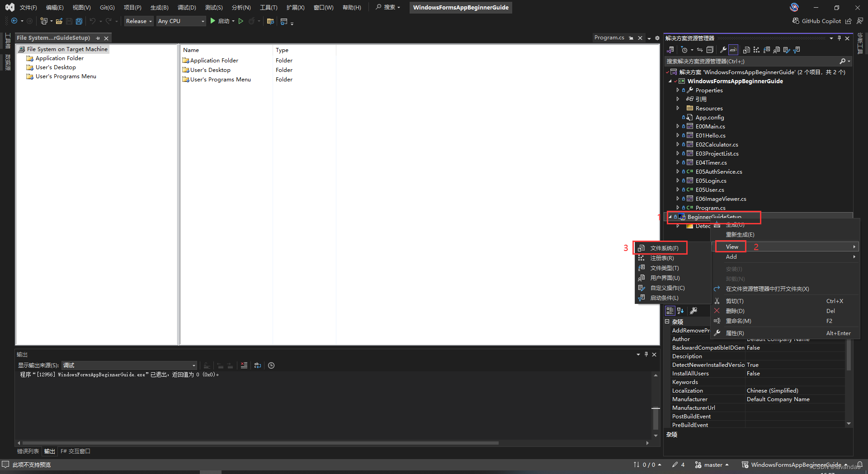The image size is (868, 474).
Task: Click the 搜索 search button in title bar
Action: click(x=388, y=8)
